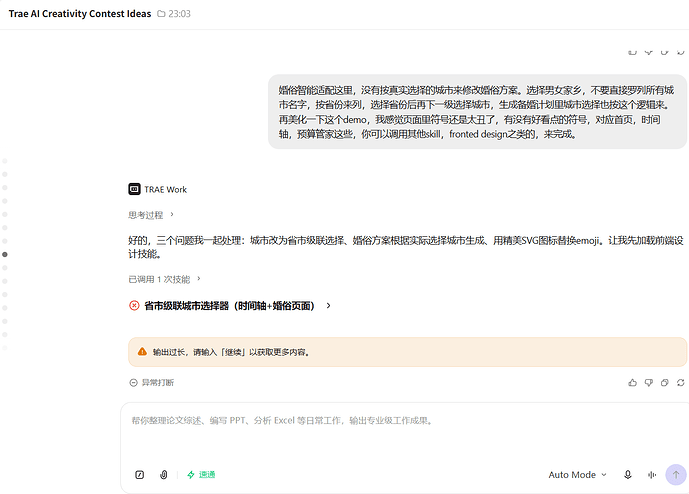The image size is (689, 494).
Task: Send the message with the purple arrow button
Action: (x=676, y=475)
